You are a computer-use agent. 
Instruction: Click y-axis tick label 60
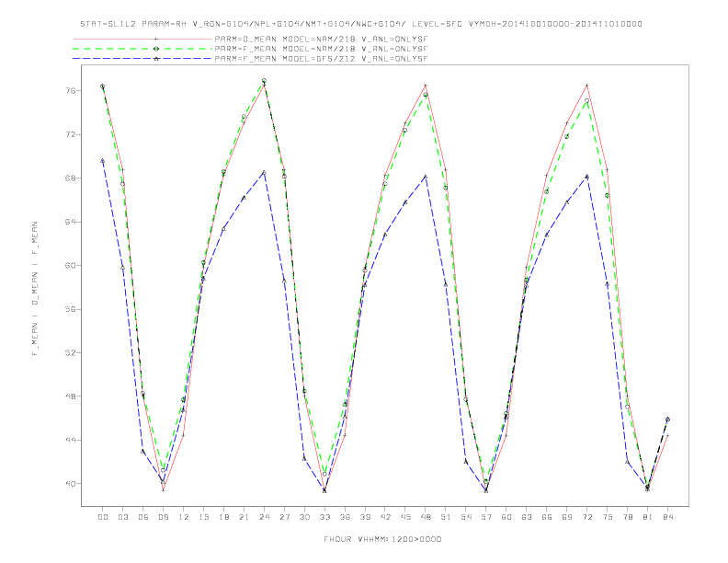click(70, 265)
